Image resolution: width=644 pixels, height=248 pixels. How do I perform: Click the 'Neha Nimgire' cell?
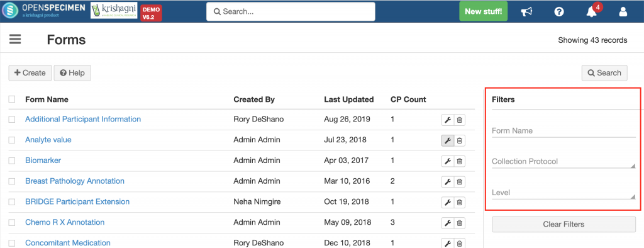pos(257,201)
